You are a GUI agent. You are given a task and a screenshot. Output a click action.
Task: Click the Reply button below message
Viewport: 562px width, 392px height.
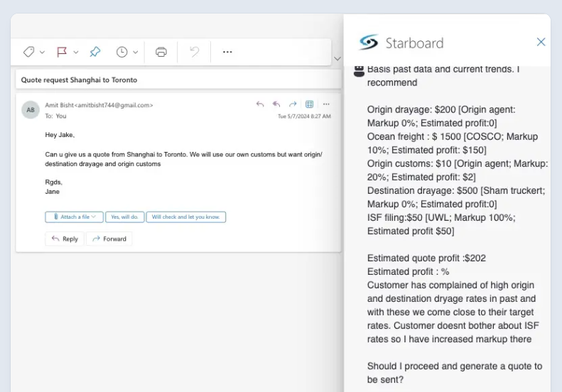65,239
